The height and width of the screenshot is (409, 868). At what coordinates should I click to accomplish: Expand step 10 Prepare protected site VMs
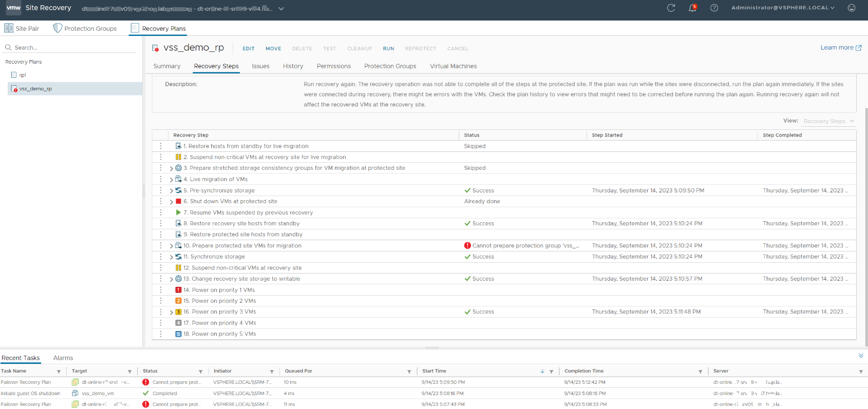click(x=171, y=246)
